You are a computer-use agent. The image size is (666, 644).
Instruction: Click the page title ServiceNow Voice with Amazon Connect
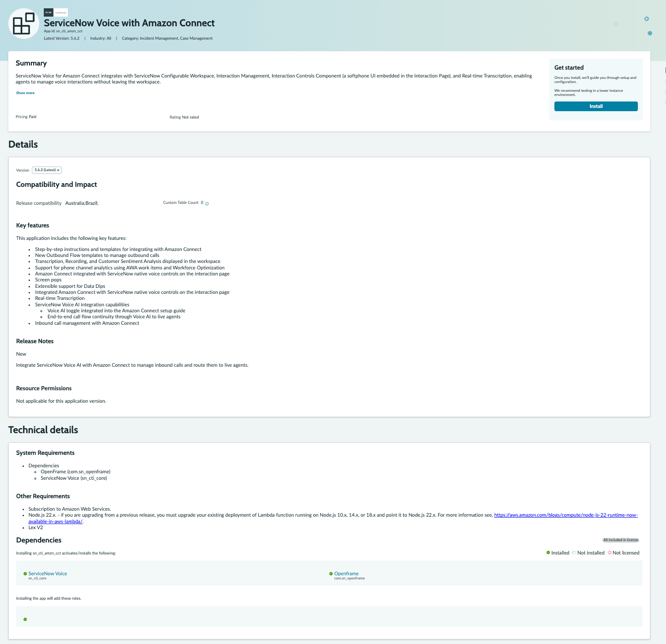click(129, 23)
